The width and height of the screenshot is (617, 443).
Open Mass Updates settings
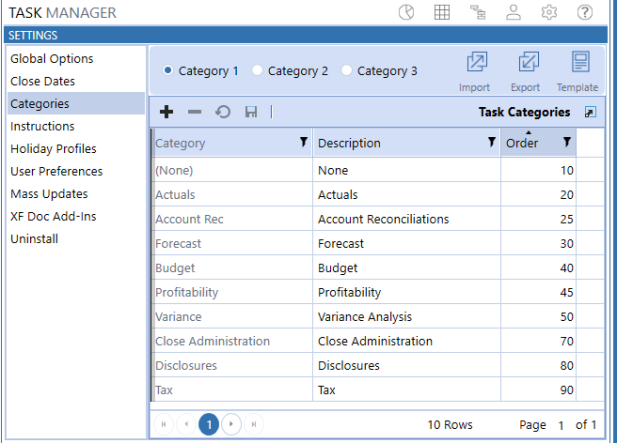(76, 194)
